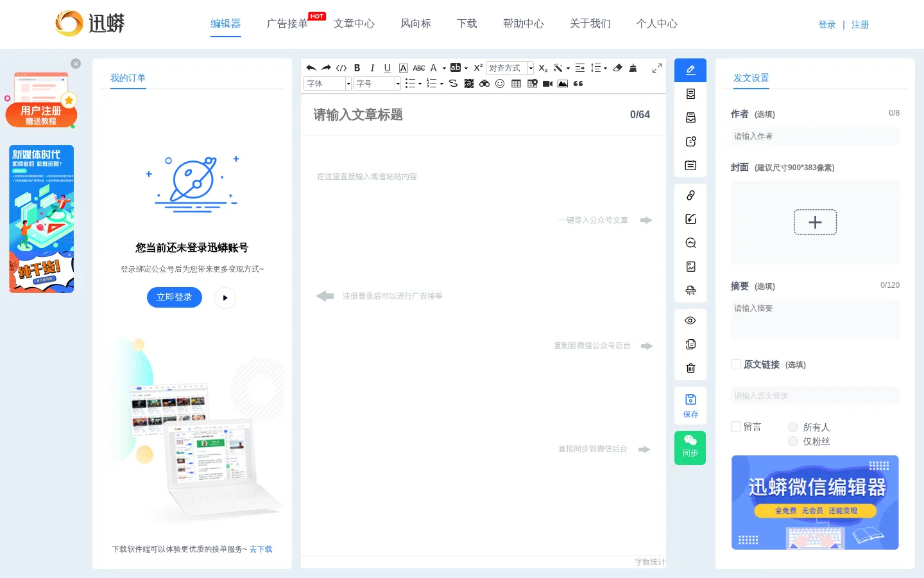The height and width of the screenshot is (578, 924).
Task: Insert an image from toolbar
Action: (563, 83)
